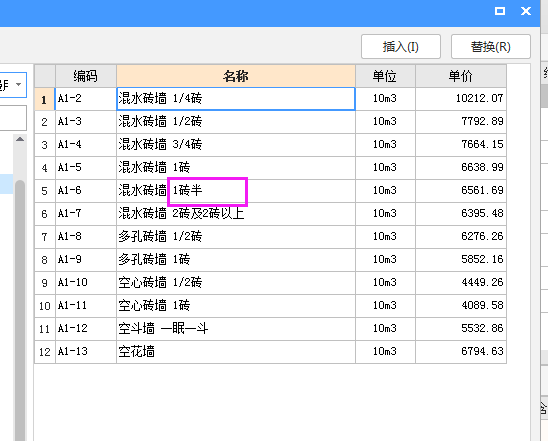Click name cell 空心砖墙 1砖
Viewport: 548px width, 441px height.
click(x=236, y=306)
